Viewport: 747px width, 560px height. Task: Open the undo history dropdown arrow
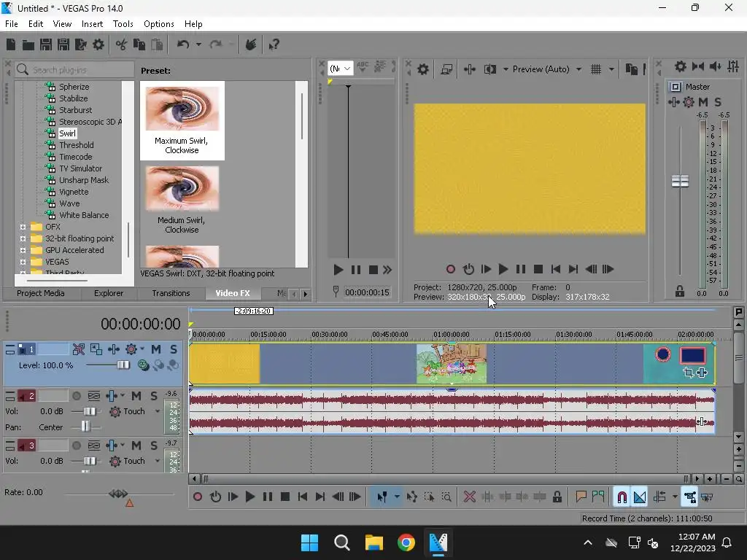[198, 44]
